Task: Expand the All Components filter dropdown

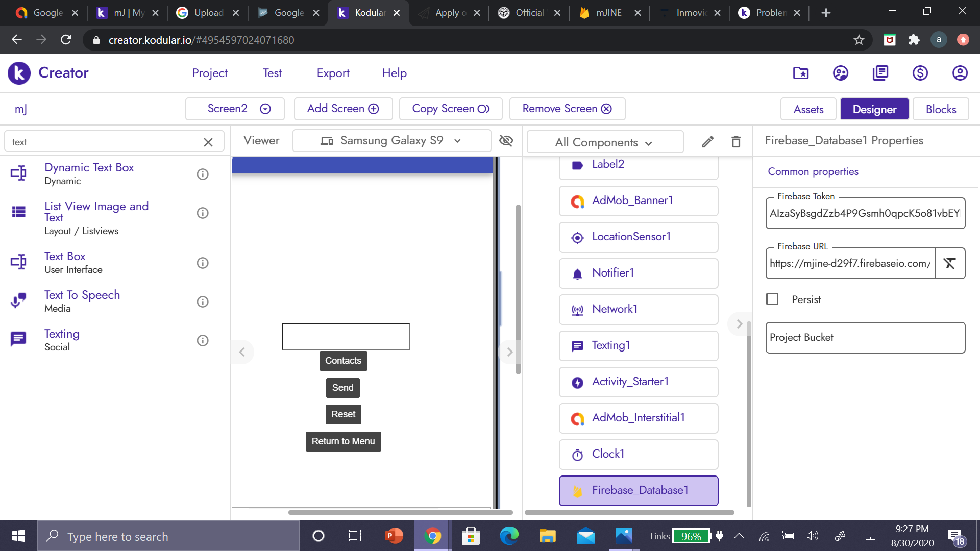Action: pos(604,142)
